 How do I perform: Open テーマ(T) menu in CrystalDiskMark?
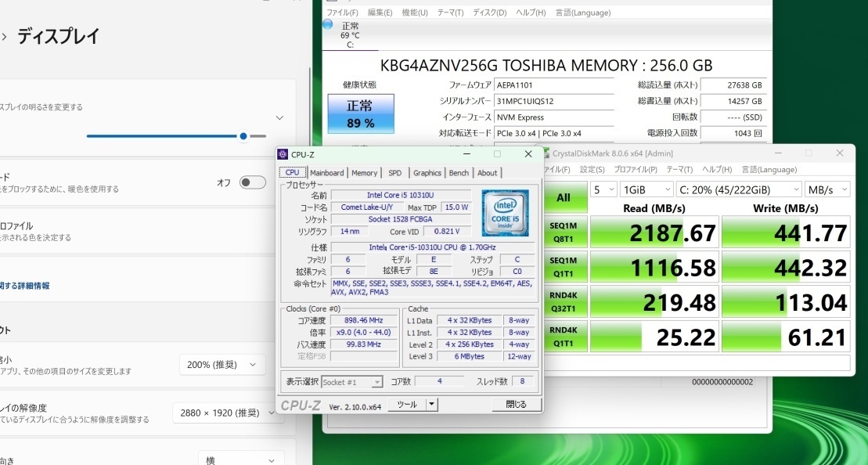679,169
